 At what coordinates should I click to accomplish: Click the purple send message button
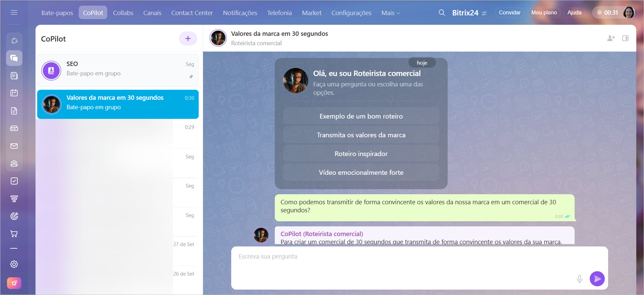[597, 279]
